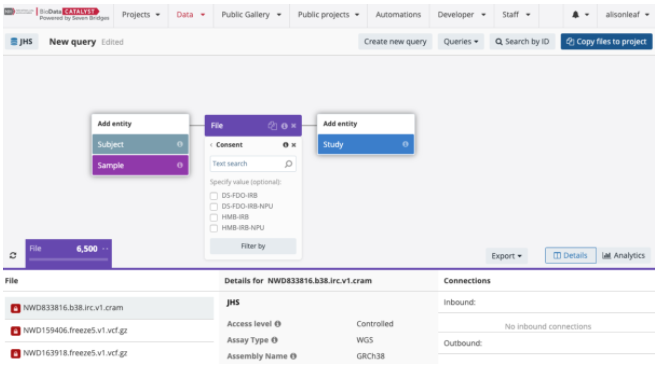666x375 pixels.
Task: Show info for the Subject entity
Action: pyautogui.click(x=180, y=144)
